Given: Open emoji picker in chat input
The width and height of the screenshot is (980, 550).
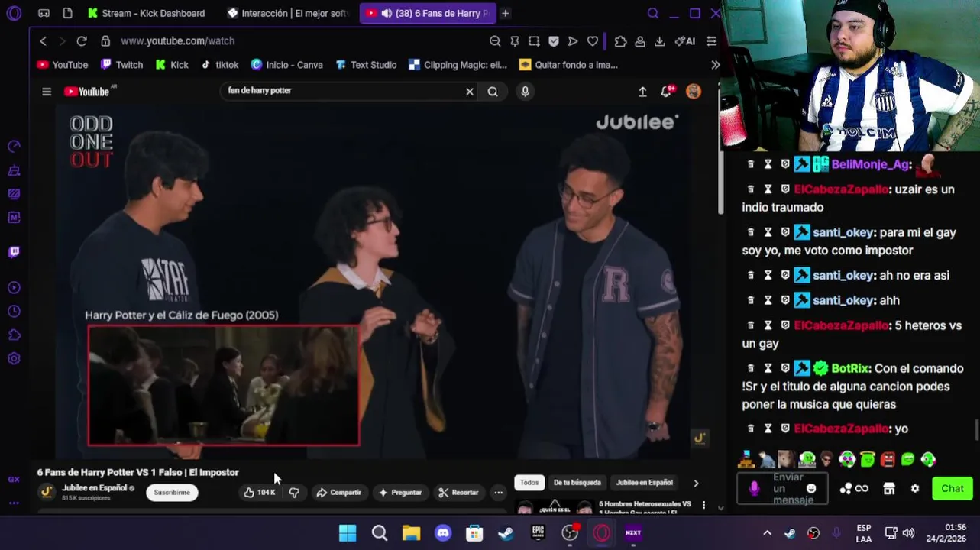Looking at the screenshot, I should 811,489.
